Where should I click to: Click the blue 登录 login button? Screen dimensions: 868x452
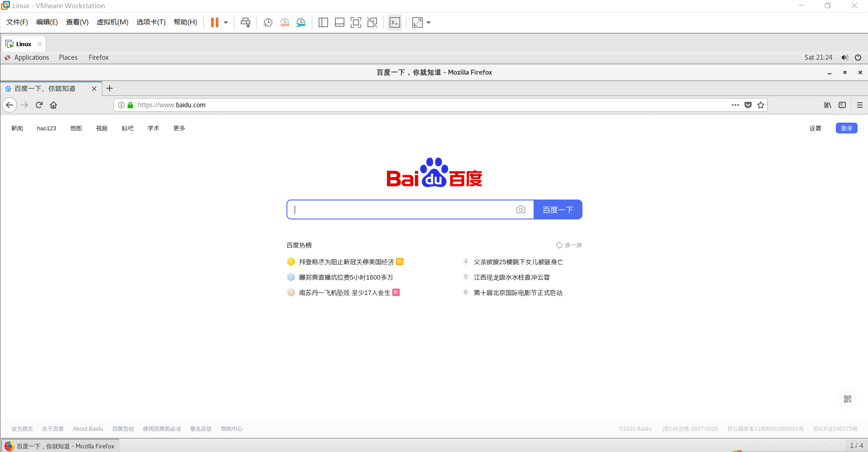847,128
